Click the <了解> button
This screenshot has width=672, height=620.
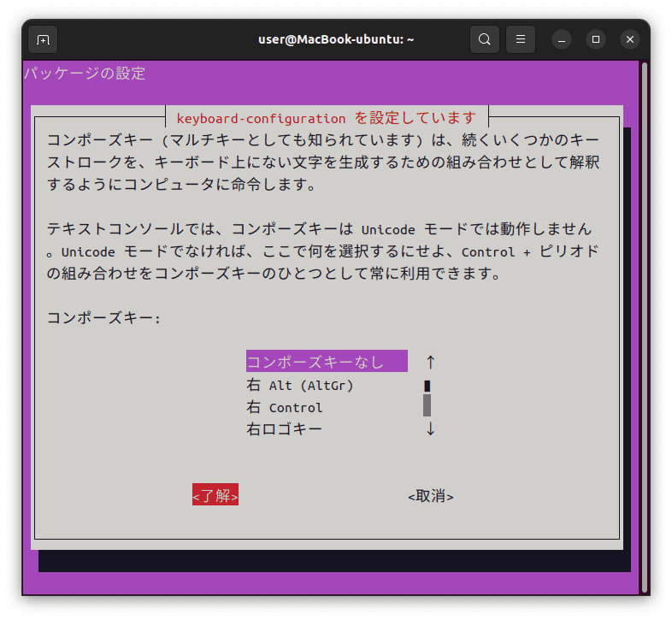tap(215, 495)
